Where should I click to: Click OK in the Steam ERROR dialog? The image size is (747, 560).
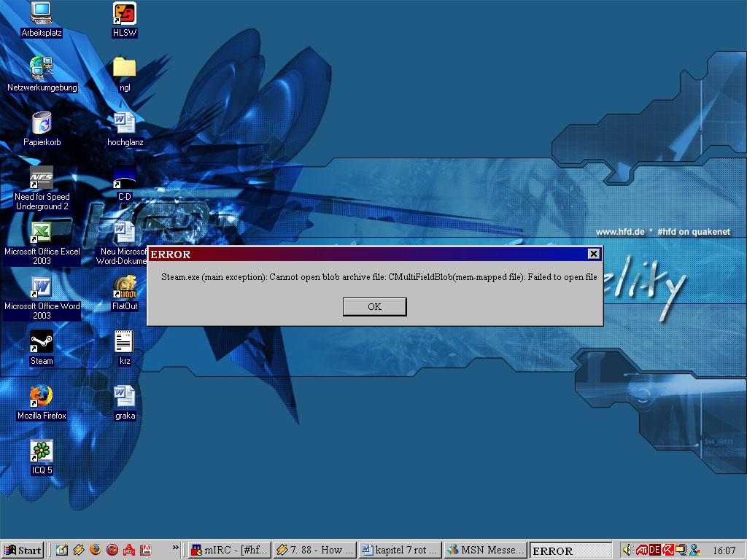click(374, 307)
